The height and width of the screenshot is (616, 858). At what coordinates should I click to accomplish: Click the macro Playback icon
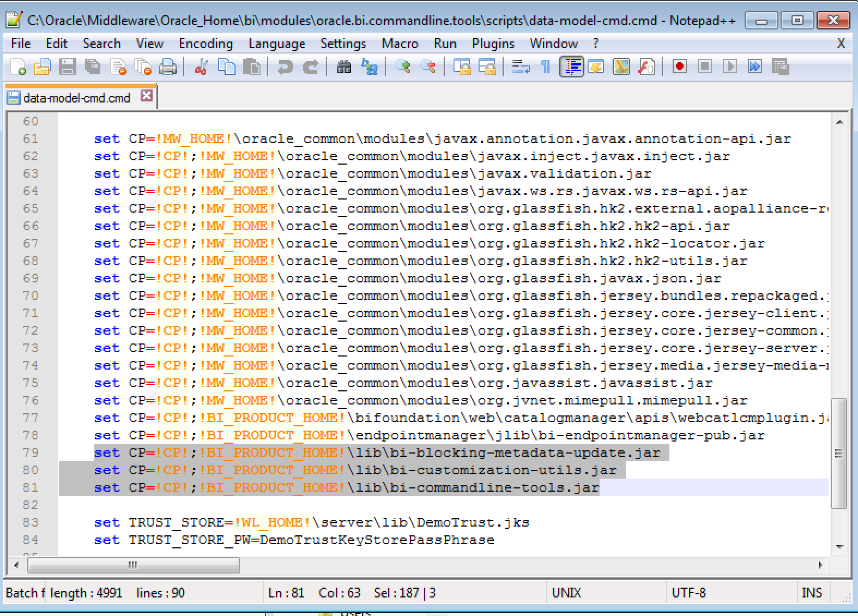730,67
